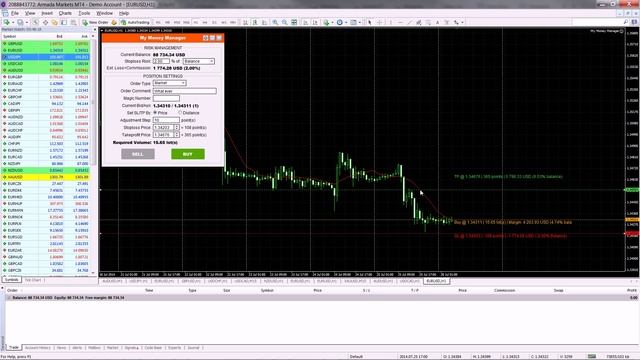Open the Tools menu
The image size is (640, 360).
point(84,13)
